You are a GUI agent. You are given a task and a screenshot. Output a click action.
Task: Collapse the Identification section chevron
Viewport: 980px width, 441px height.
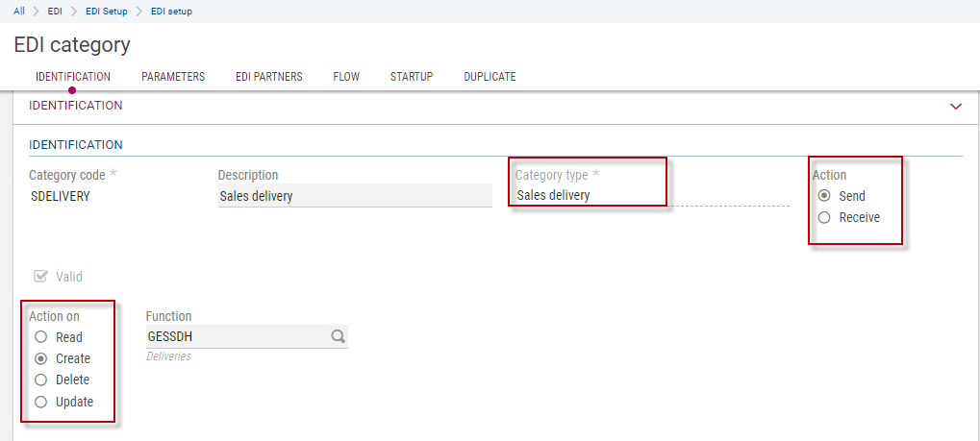[x=955, y=107]
